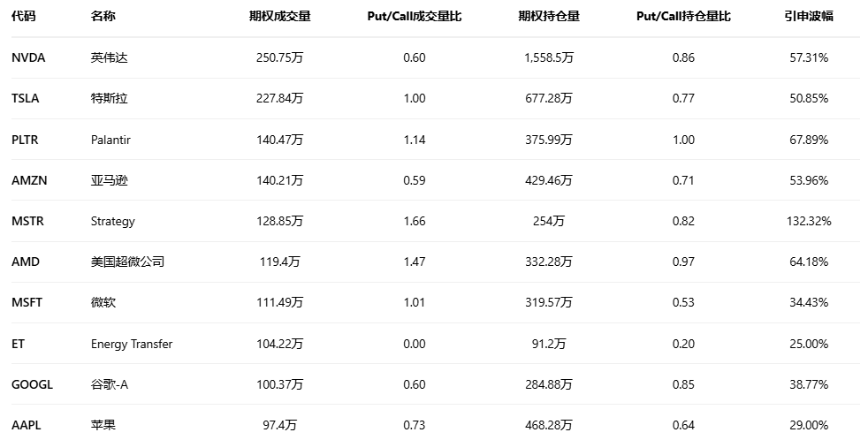Select the Energy Transfer company name
The height and width of the screenshot is (440, 868).
point(132,344)
